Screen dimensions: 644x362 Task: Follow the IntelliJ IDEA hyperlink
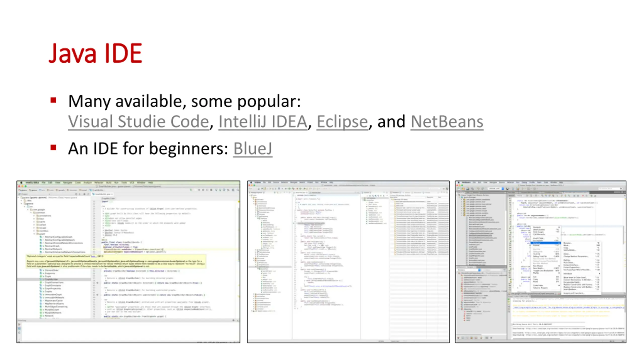[263, 122]
